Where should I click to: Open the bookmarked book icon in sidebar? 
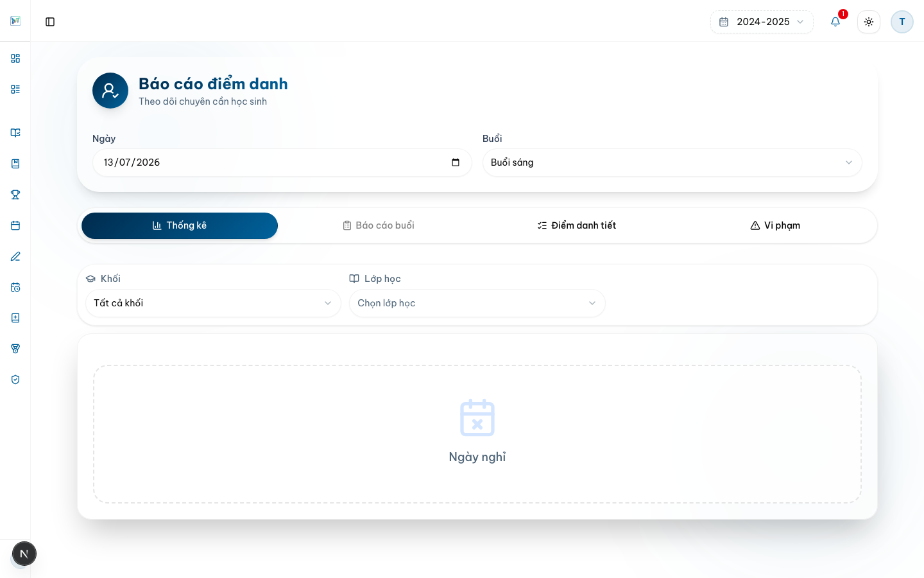15,164
